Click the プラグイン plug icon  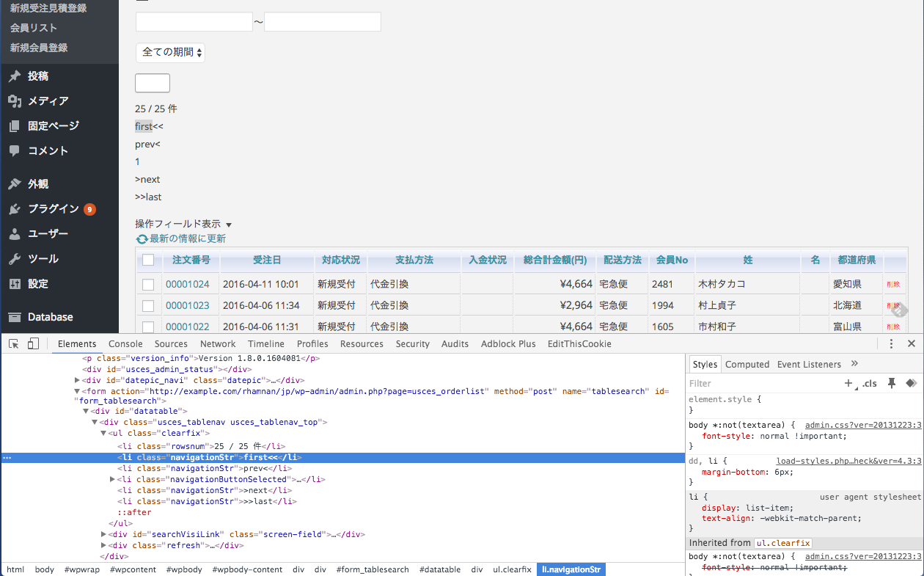tap(15, 209)
